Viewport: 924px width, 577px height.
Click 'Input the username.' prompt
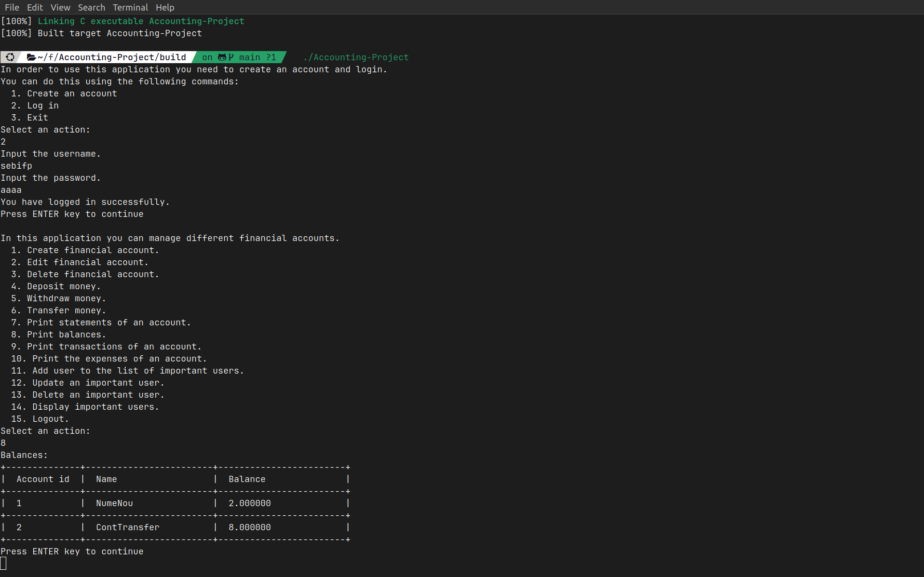click(x=51, y=154)
